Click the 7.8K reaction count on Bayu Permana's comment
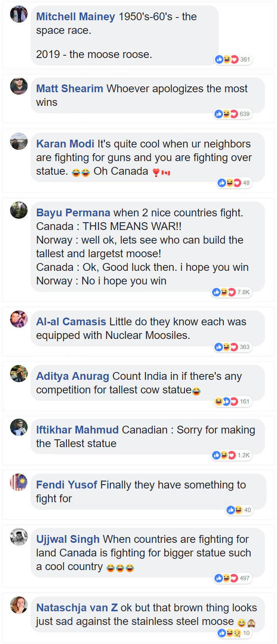This screenshot has height=644, width=277. coord(244,292)
